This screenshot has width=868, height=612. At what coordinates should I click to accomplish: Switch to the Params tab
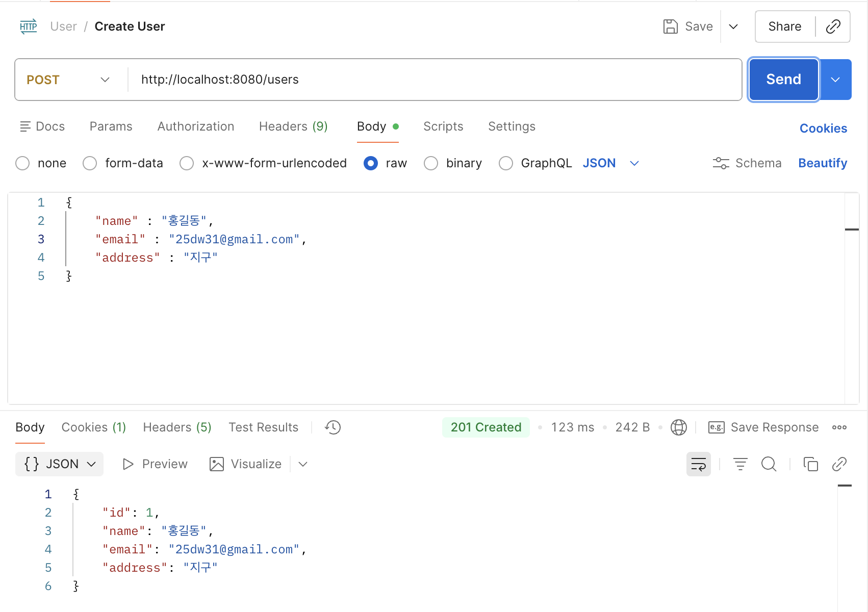(111, 126)
